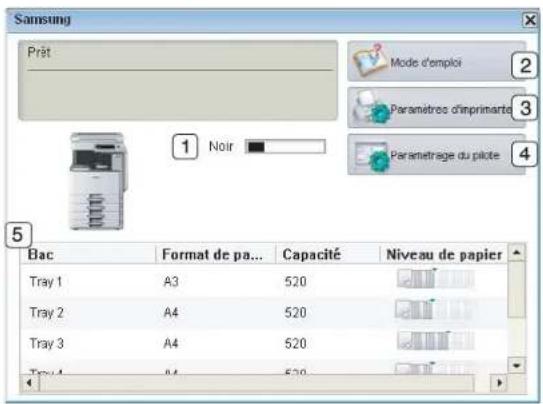This screenshot has height=404, width=543.
Task: Select the Tray 2 row
Action: tap(264, 312)
